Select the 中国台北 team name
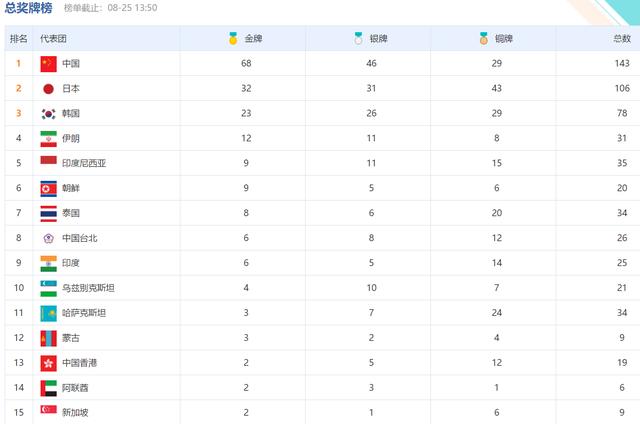The height and width of the screenshot is (424, 640). 80,238
